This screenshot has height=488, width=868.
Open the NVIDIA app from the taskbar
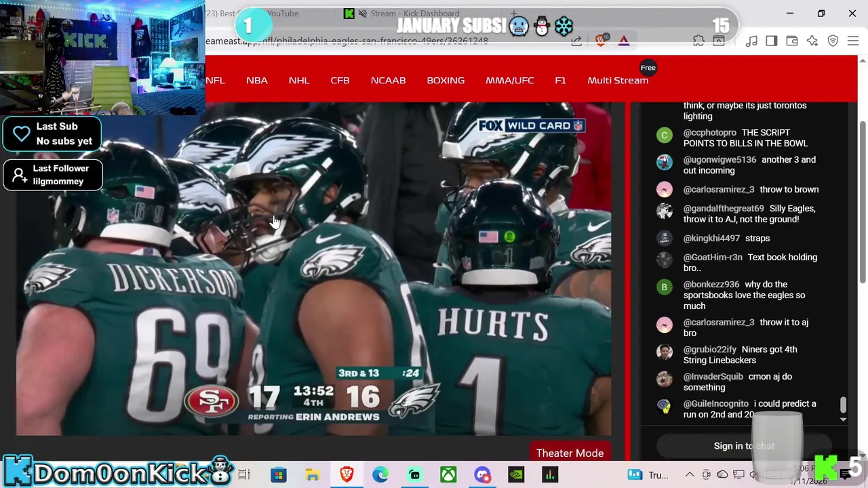click(516, 474)
